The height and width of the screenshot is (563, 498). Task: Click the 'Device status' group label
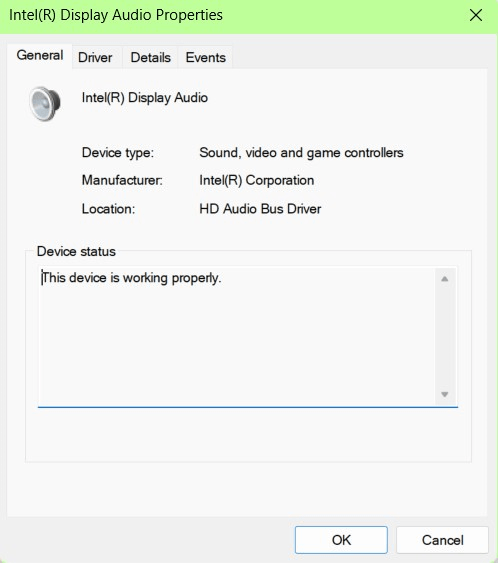(76, 251)
